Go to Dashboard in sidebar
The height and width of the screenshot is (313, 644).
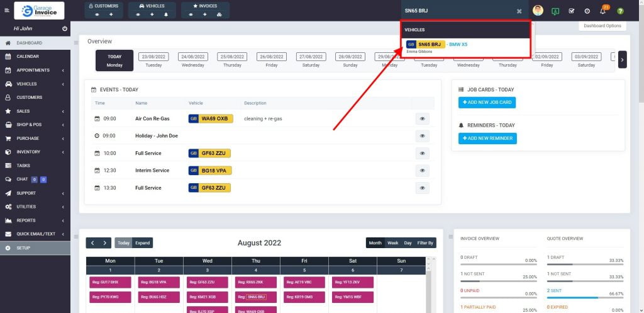[35, 43]
